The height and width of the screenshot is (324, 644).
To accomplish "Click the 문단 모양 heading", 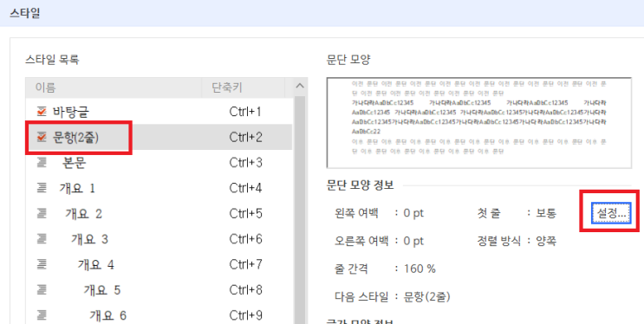I will tap(348, 60).
